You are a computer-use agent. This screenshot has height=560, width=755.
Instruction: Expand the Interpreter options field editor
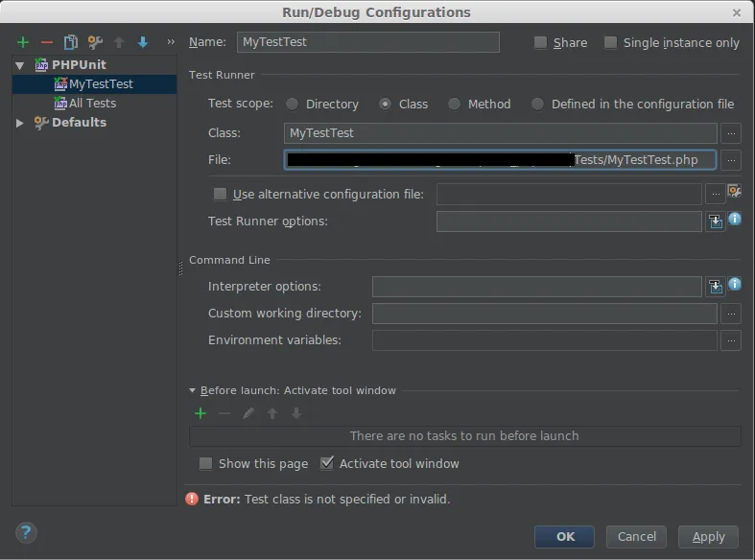pyautogui.click(x=715, y=287)
